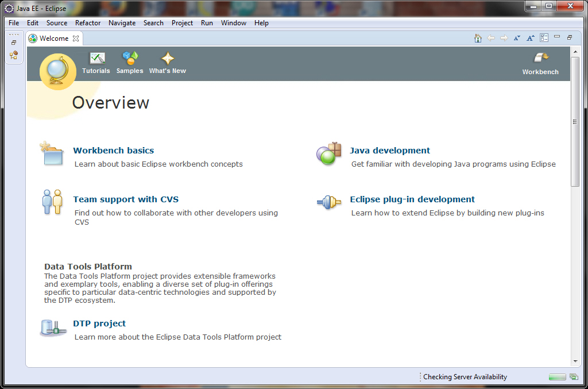Minimize the Welcome view
This screenshot has height=389, width=588.
point(557,37)
